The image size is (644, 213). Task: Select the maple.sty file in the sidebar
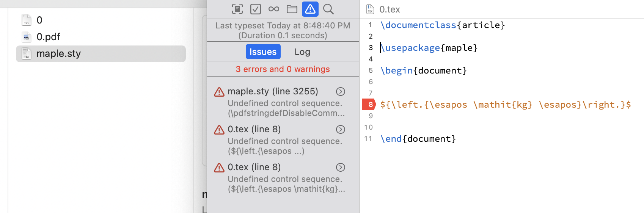101,53
